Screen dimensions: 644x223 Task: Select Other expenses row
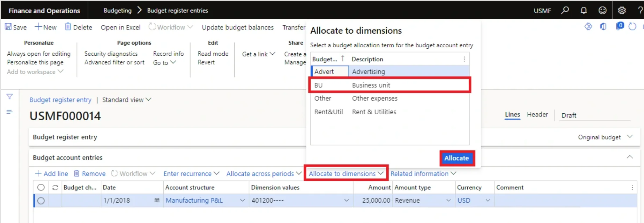tap(390, 99)
